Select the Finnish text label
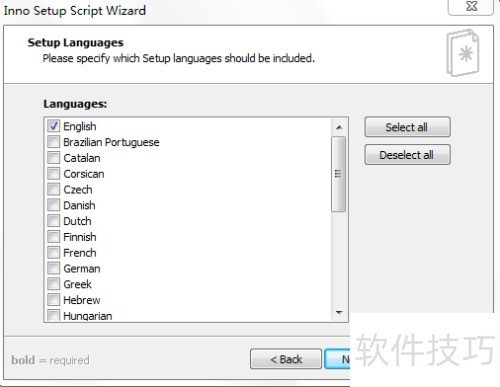Screen dimensions: 500x387 click(80, 237)
